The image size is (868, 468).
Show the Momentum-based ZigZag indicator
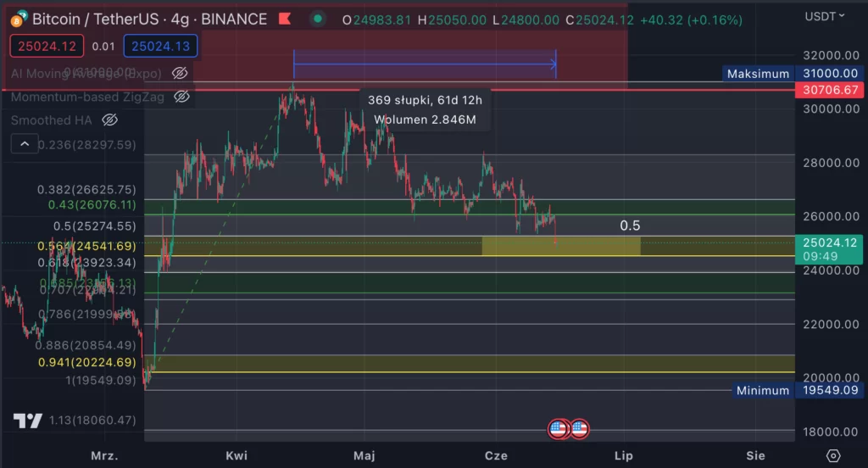[x=181, y=97]
